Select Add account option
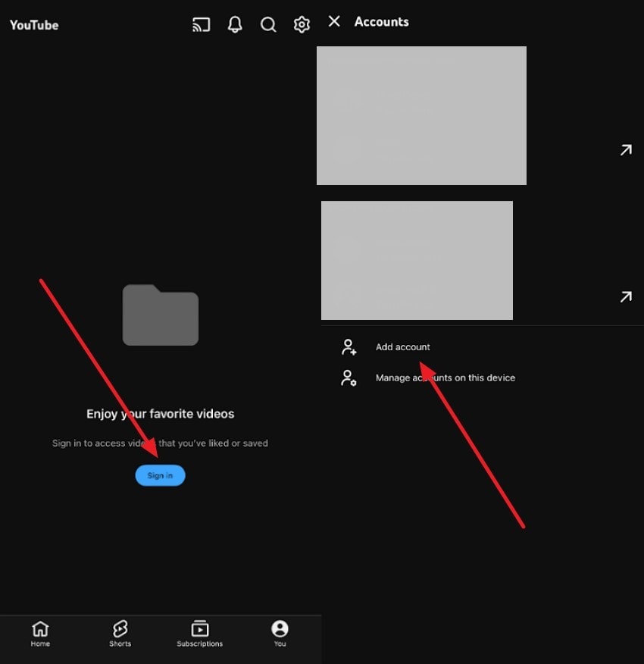The image size is (644, 664). click(x=402, y=347)
